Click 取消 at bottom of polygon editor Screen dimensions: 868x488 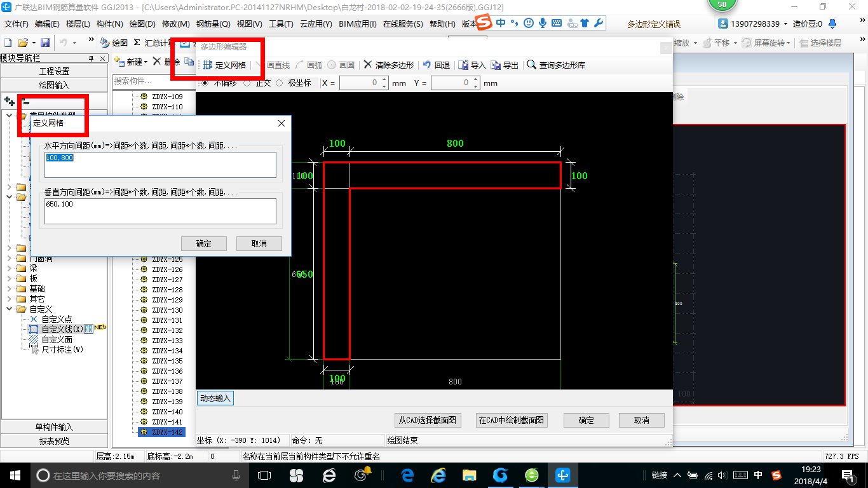[x=642, y=420]
